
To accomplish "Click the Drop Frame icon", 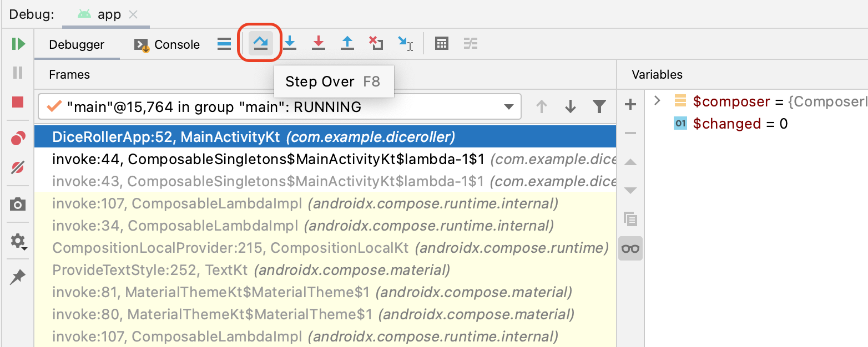I will click(376, 44).
